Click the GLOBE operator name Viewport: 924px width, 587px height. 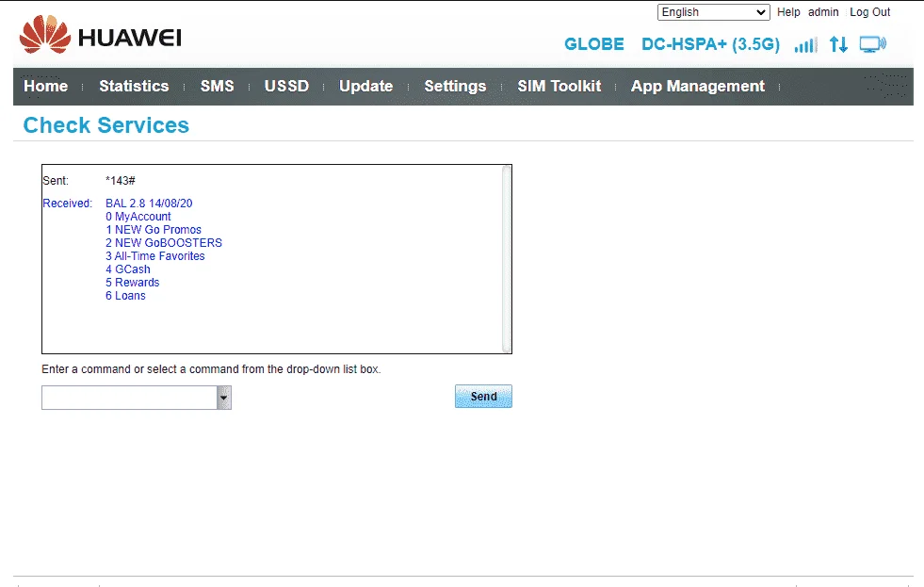pos(594,44)
